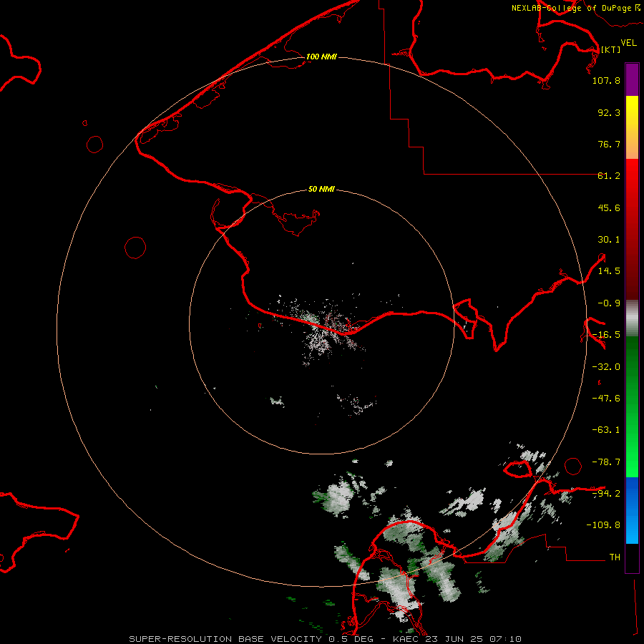Select the 50 NMI range ring label
644x644 pixels.
[x=321, y=189]
